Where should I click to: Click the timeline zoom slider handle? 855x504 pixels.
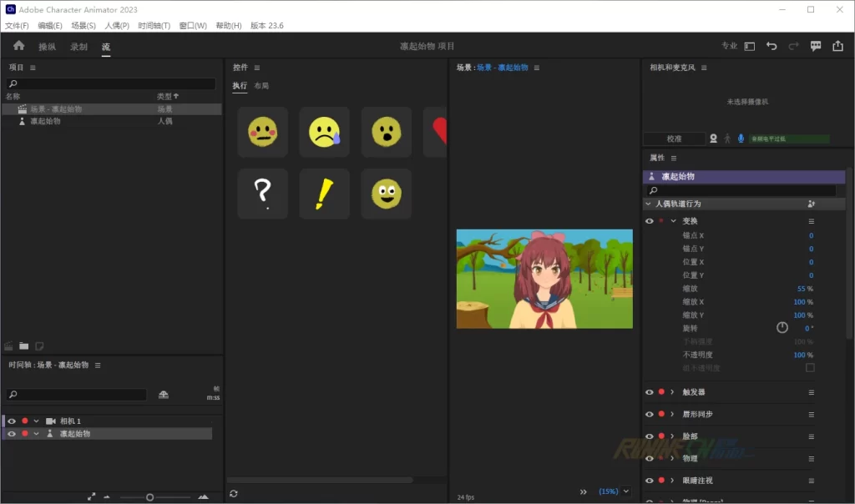[149, 497]
